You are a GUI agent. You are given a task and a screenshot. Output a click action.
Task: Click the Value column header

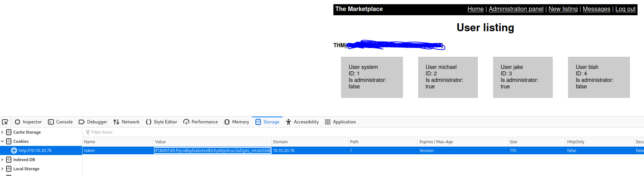(x=213, y=142)
